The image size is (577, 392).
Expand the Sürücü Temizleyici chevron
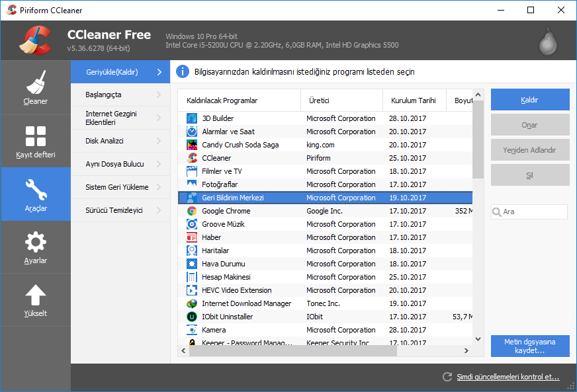(157, 211)
